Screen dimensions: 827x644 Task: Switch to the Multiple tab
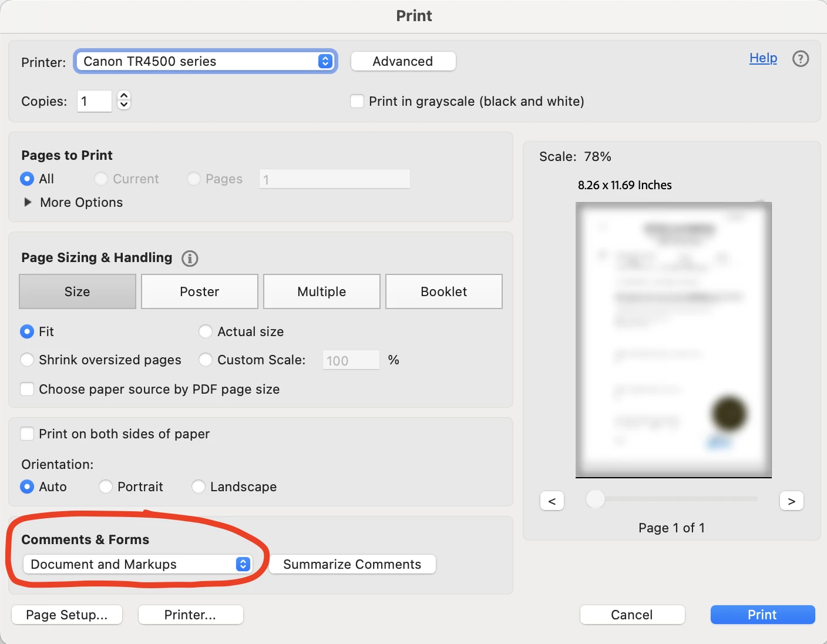tap(322, 291)
